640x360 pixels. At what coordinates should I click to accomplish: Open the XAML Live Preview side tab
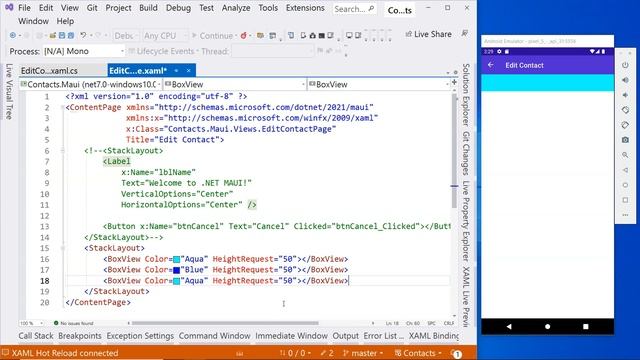[466, 297]
